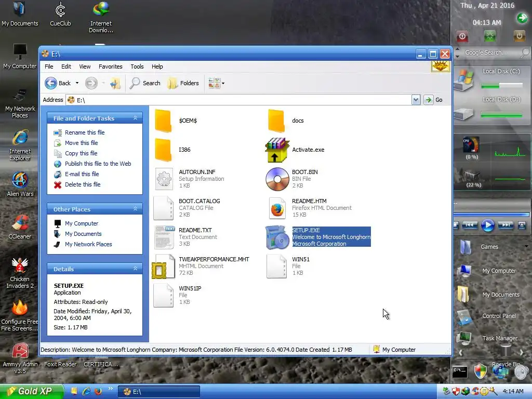Viewport: 532px width, 399px height.
Task: Click the Up folder toolbar icon
Action: 115,83
